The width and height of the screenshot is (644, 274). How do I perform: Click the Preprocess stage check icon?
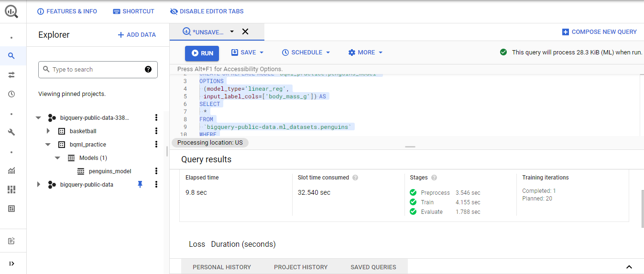413,192
